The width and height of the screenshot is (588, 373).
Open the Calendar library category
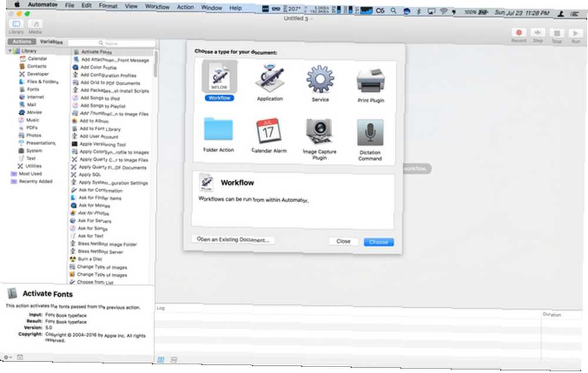(37, 59)
